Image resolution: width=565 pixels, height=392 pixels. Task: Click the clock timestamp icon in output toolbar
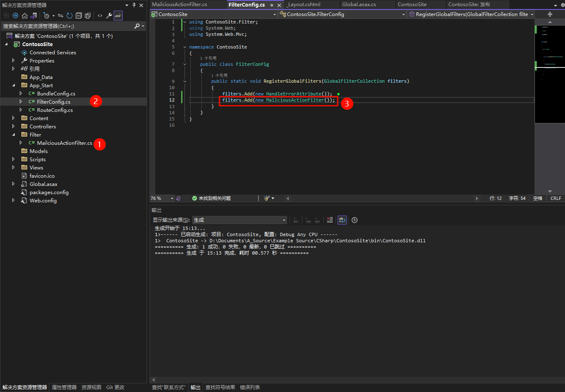pos(355,220)
